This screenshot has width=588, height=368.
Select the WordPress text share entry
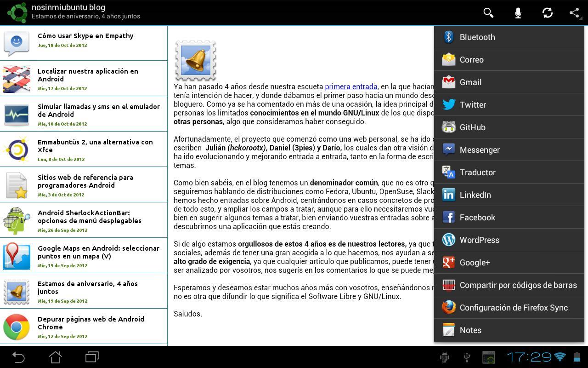(480, 240)
